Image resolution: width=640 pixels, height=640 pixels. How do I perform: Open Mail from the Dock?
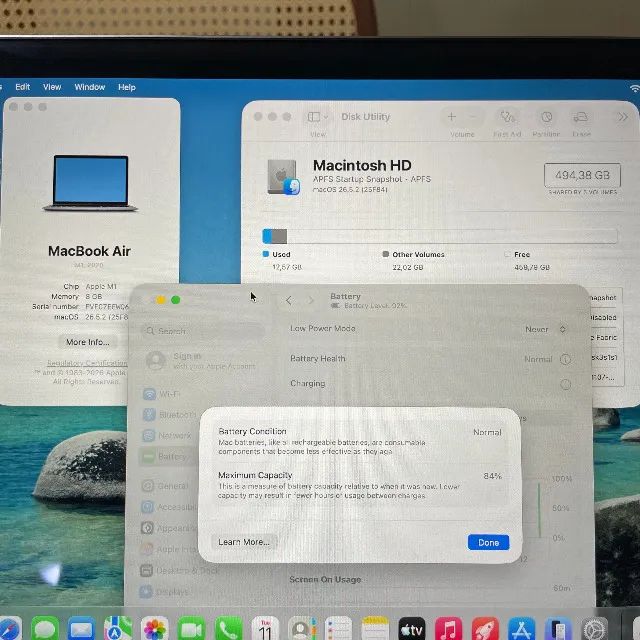(82, 629)
